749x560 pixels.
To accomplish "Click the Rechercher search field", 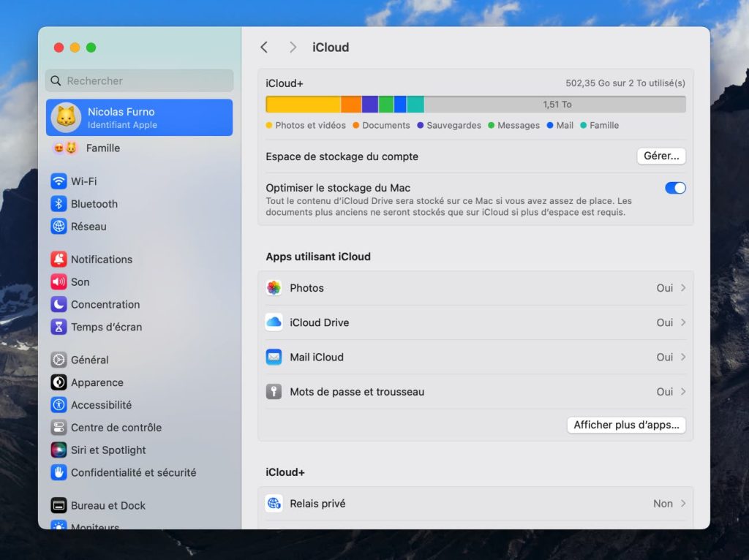I will [x=140, y=80].
